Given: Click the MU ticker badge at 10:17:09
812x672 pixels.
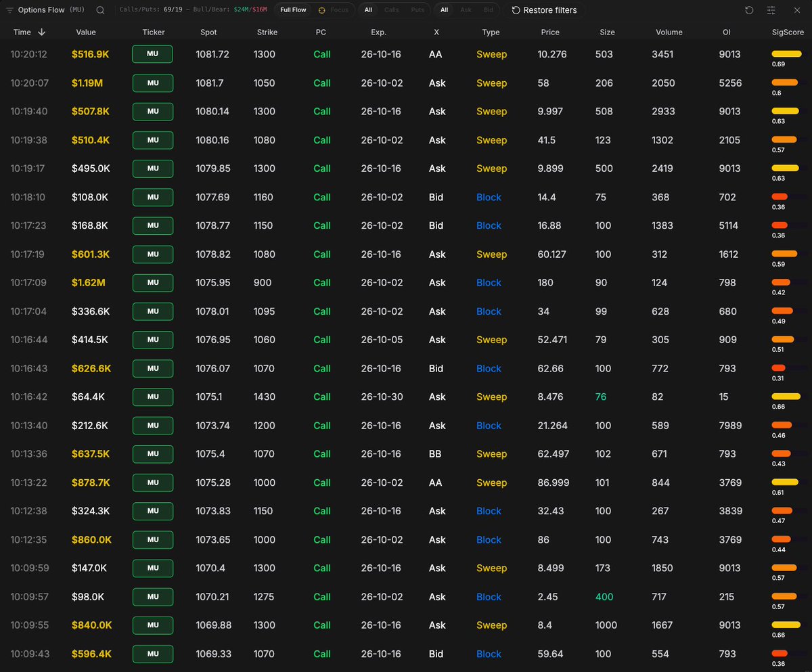Looking at the screenshot, I should (x=152, y=283).
